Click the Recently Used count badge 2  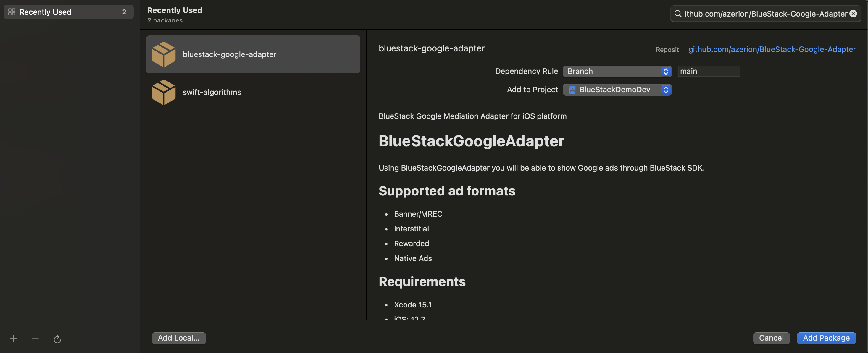[x=124, y=12]
